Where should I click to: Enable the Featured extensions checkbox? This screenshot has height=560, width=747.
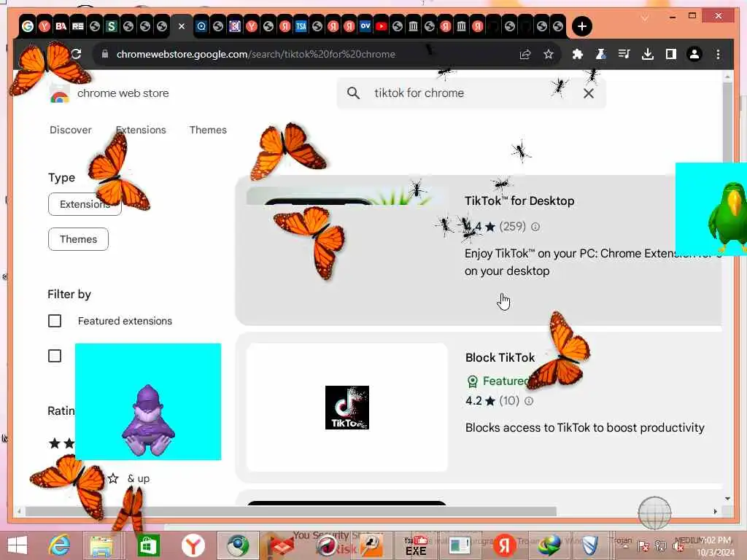tap(55, 321)
